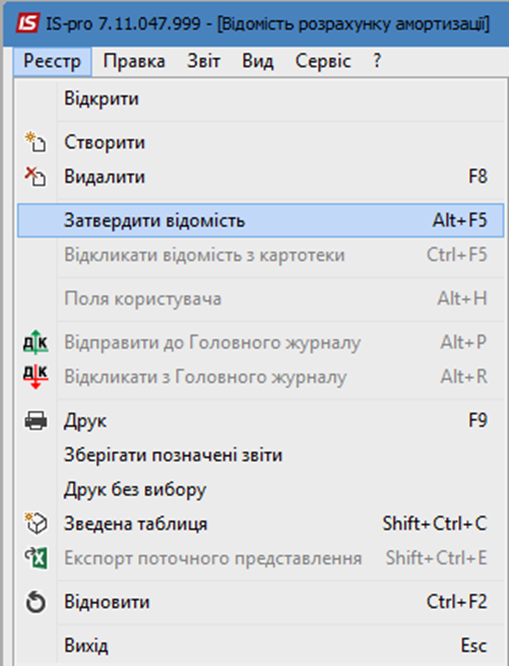509x666 pixels.
Task: Click the Видалити delete document icon
Action: click(35, 176)
